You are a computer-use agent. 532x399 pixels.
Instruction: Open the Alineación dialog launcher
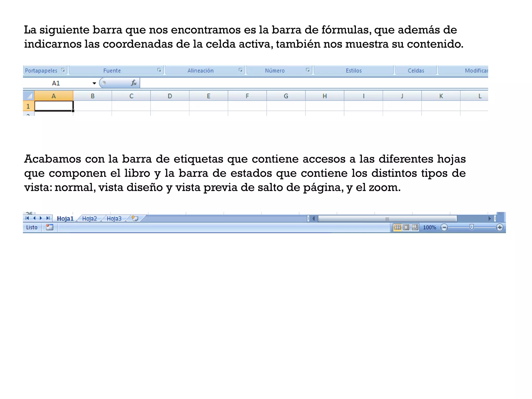point(241,70)
